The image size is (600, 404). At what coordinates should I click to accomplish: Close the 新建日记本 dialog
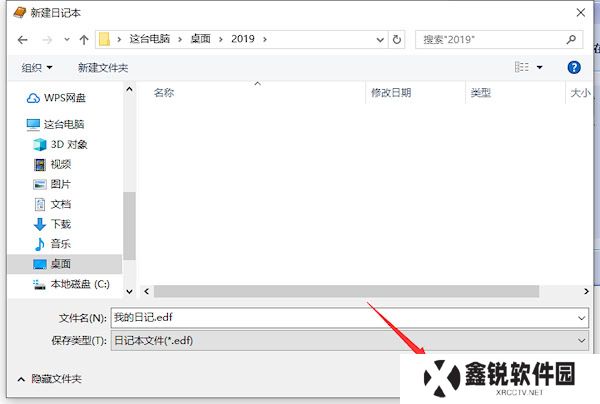tap(580, 13)
